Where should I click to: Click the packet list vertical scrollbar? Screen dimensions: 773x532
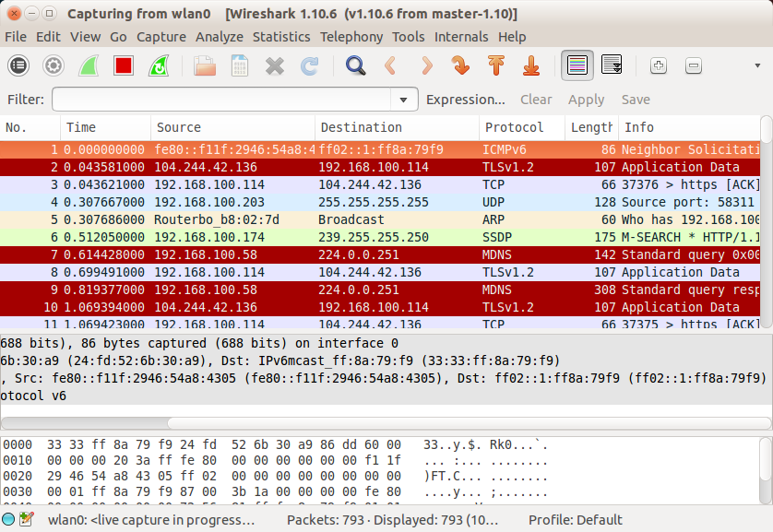[767, 221]
